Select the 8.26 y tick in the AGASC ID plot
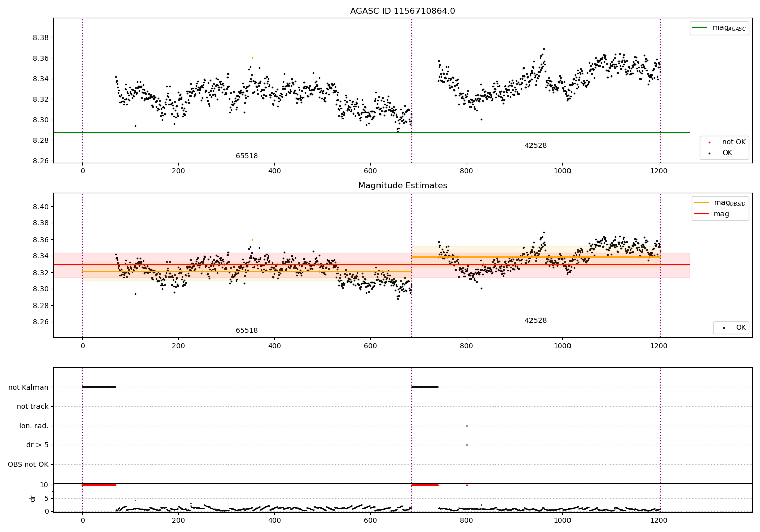 tap(41, 161)
